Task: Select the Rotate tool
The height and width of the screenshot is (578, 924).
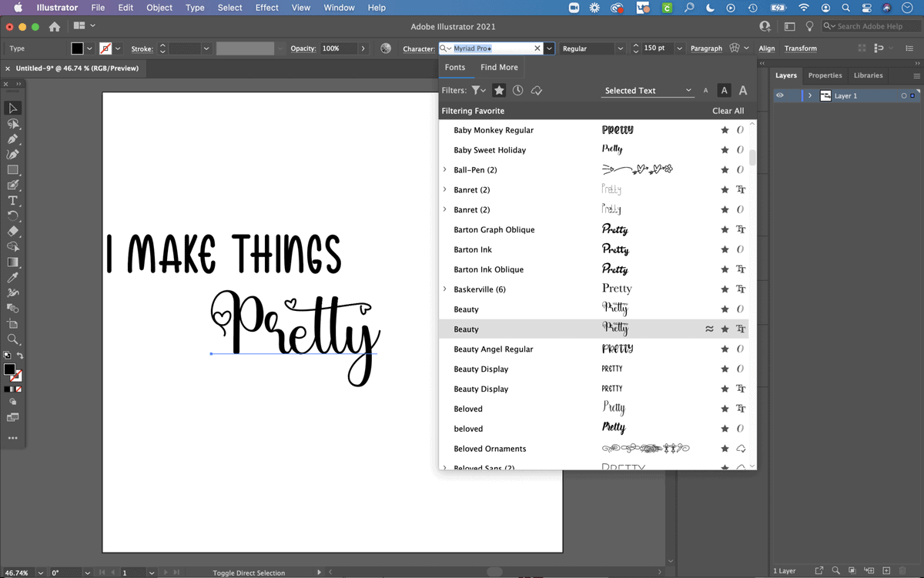Action: [12, 215]
